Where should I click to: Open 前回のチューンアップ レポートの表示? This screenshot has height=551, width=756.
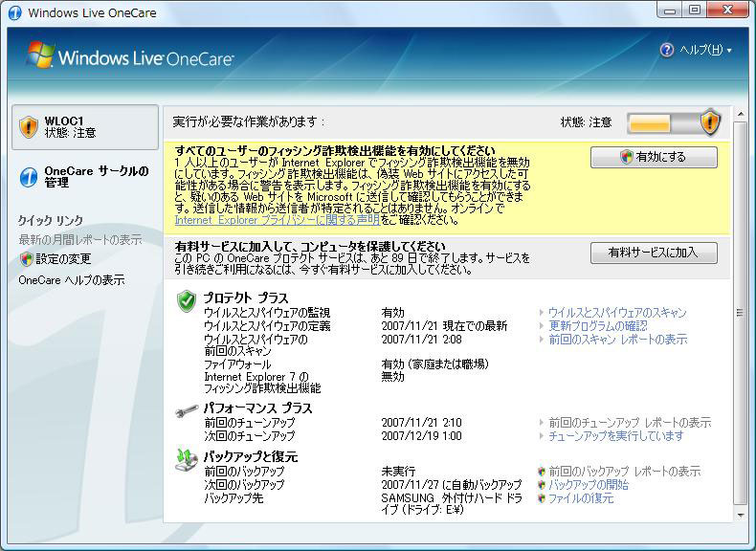(x=630, y=423)
